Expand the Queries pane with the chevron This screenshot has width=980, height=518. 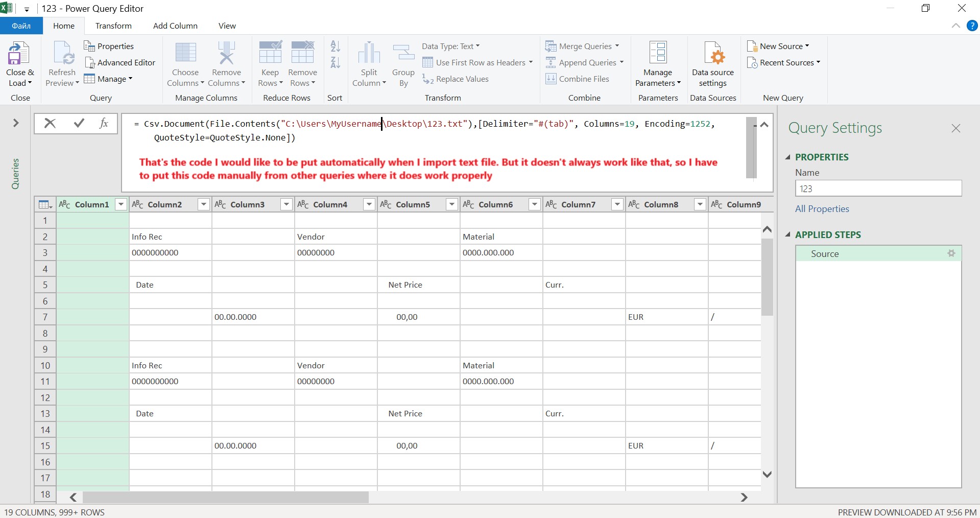point(16,123)
